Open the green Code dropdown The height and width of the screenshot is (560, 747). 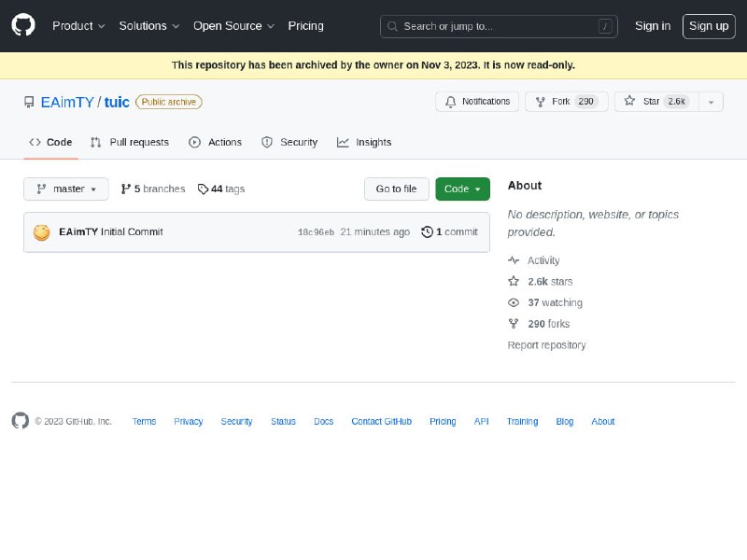pos(462,189)
